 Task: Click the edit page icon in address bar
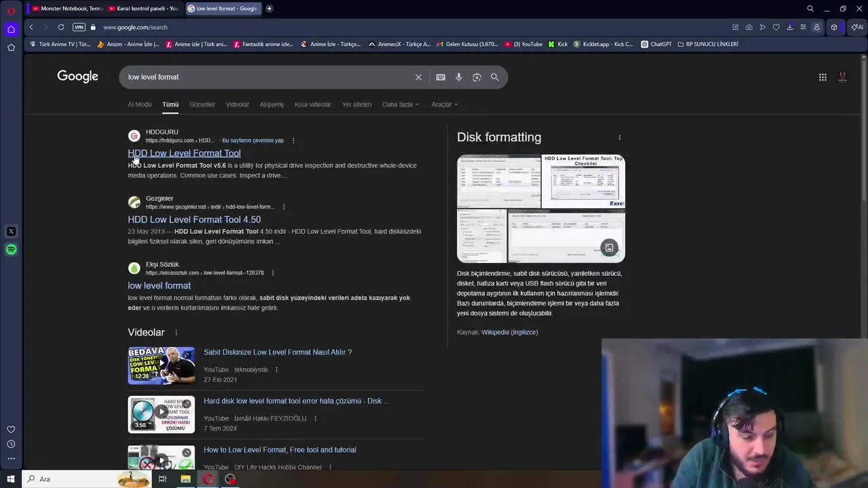[735, 27]
